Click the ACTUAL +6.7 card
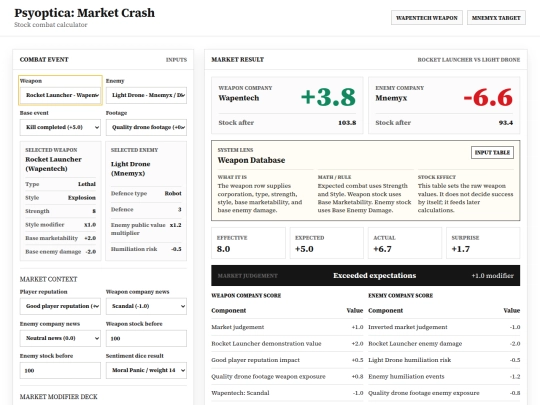This screenshot has width=540, height=405. click(x=405, y=243)
